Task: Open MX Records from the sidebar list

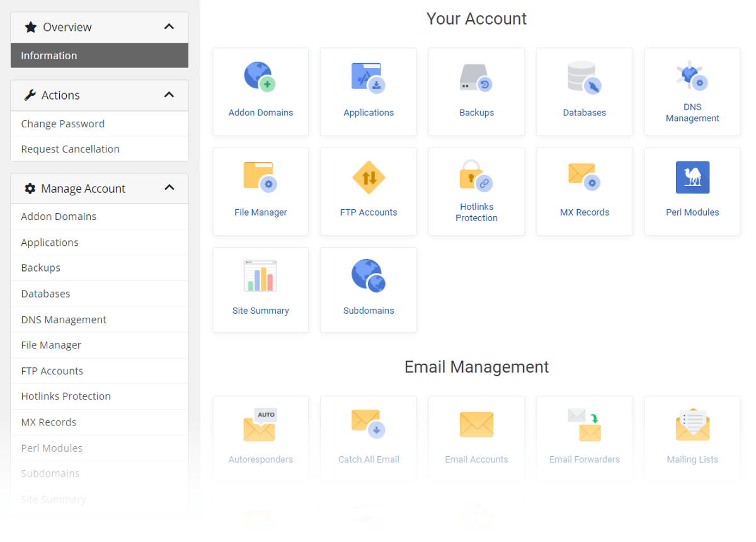Action: (100, 422)
